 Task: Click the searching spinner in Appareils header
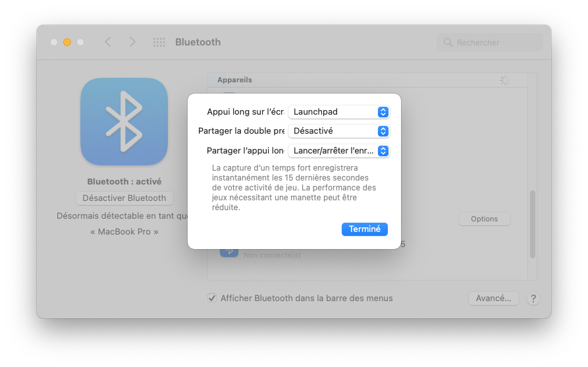(x=505, y=80)
